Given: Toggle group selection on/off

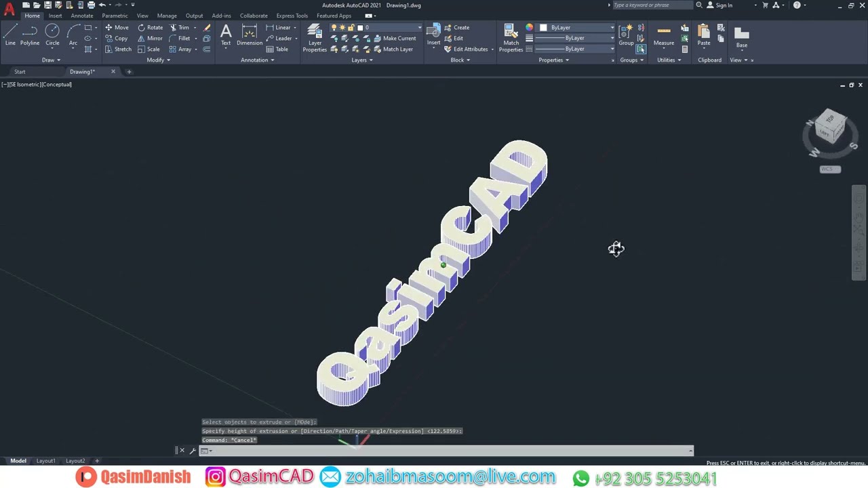Looking at the screenshot, I should pos(641,49).
